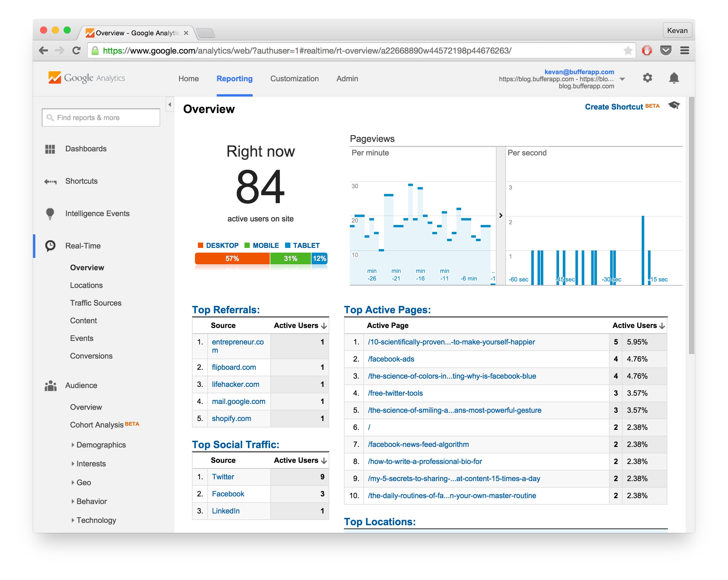Click the Audience people icon
This screenshot has width=728, height=580.
point(50,386)
